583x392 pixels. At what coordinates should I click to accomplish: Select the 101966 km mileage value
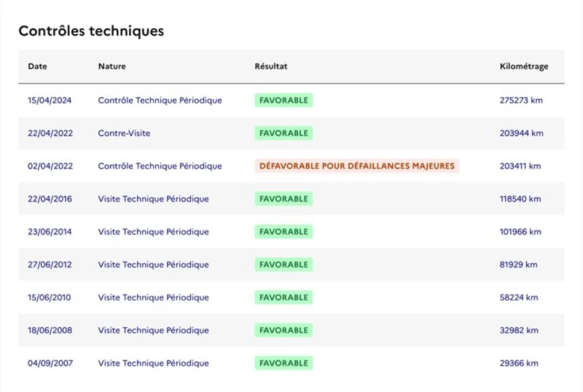pos(520,232)
